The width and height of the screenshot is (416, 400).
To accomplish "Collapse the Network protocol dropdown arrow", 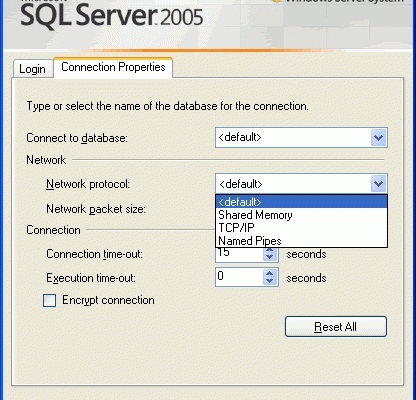I will 378,184.
